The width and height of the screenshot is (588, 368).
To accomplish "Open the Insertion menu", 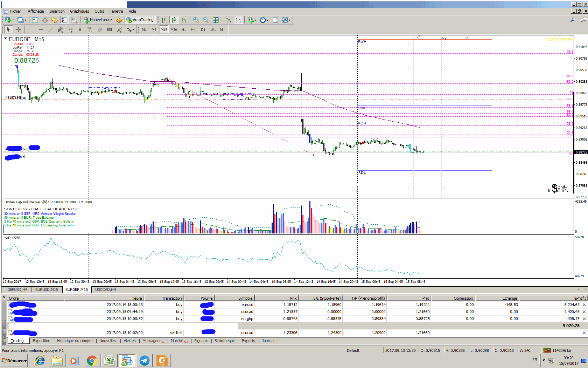I will point(57,11).
